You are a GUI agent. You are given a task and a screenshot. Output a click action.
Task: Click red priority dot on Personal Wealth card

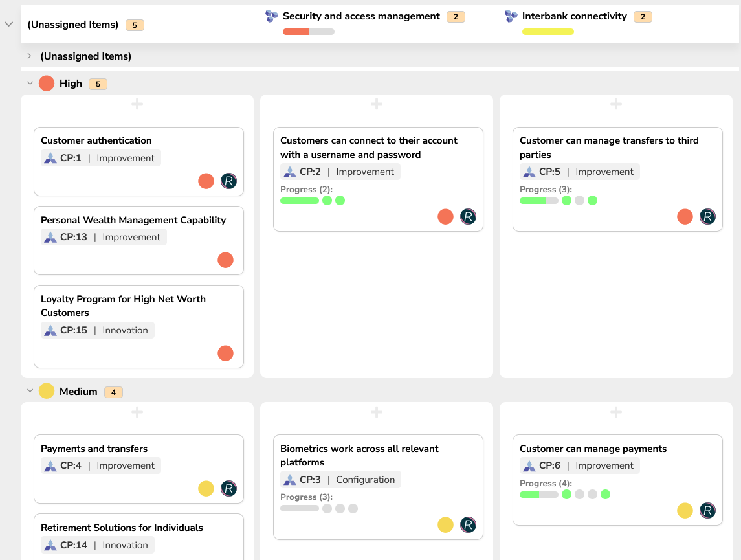click(x=225, y=260)
